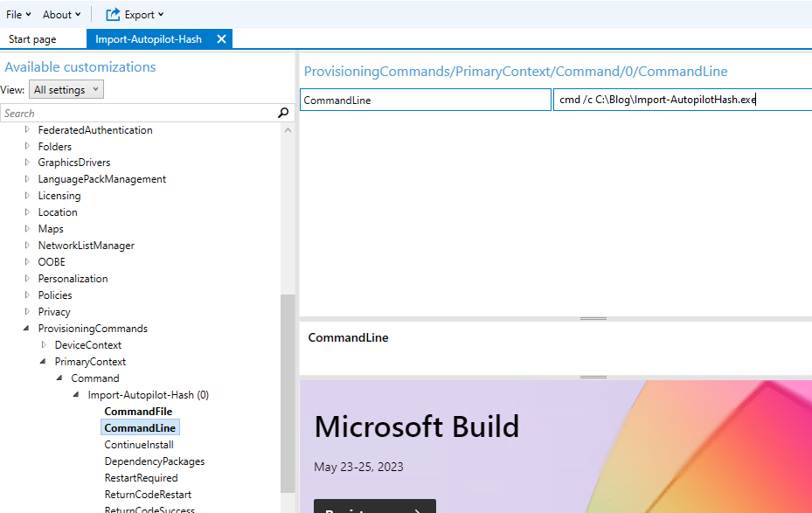Select CommandFile in the tree
This screenshot has width=812, height=513.
[138, 412]
